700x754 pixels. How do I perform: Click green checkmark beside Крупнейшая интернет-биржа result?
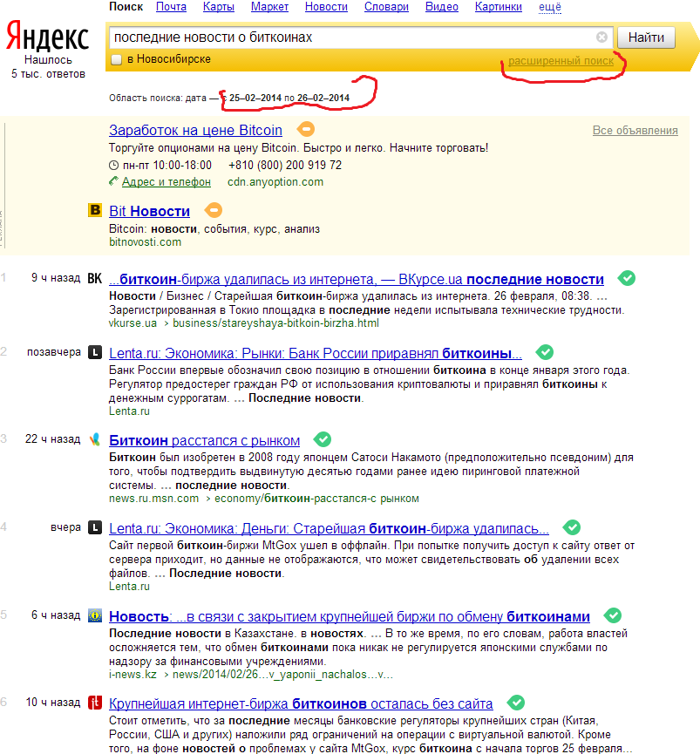(516, 703)
